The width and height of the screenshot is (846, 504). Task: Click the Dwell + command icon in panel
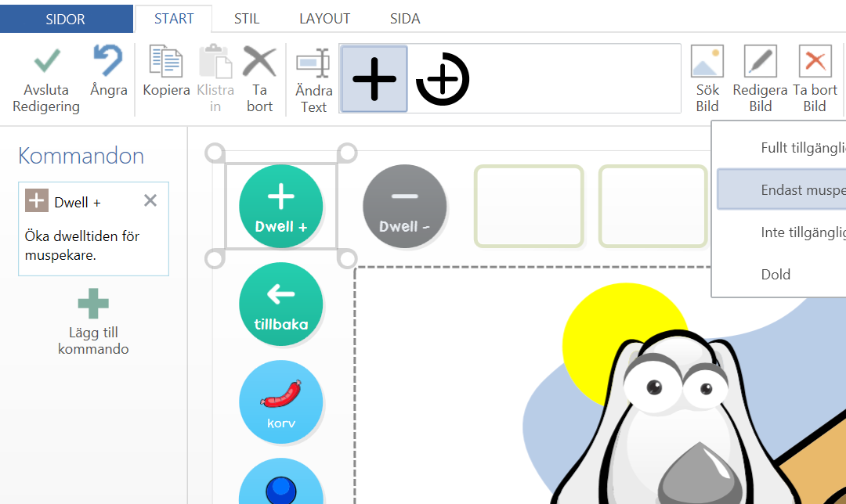click(x=37, y=200)
